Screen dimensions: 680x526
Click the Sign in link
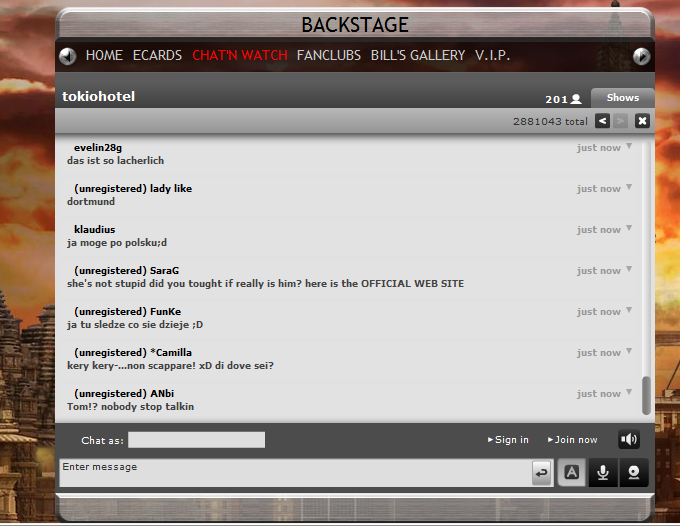[x=508, y=440]
